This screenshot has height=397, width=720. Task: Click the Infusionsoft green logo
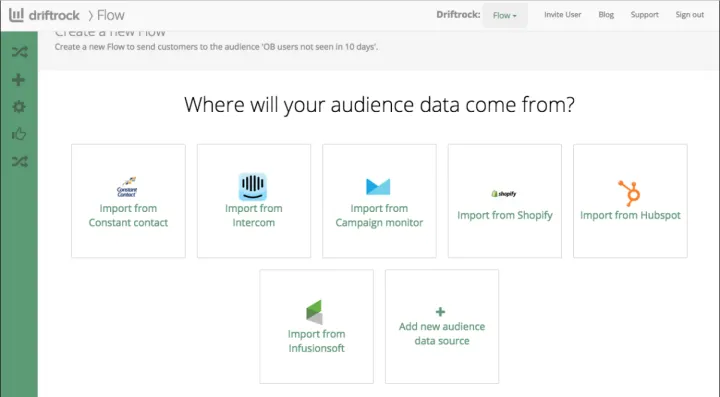click(315, 312)
